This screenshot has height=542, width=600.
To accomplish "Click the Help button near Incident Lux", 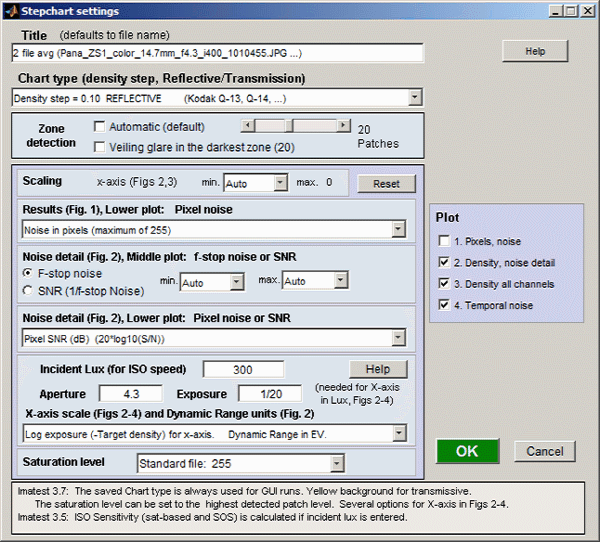I will pyautogui.click(x=378, y=369).
